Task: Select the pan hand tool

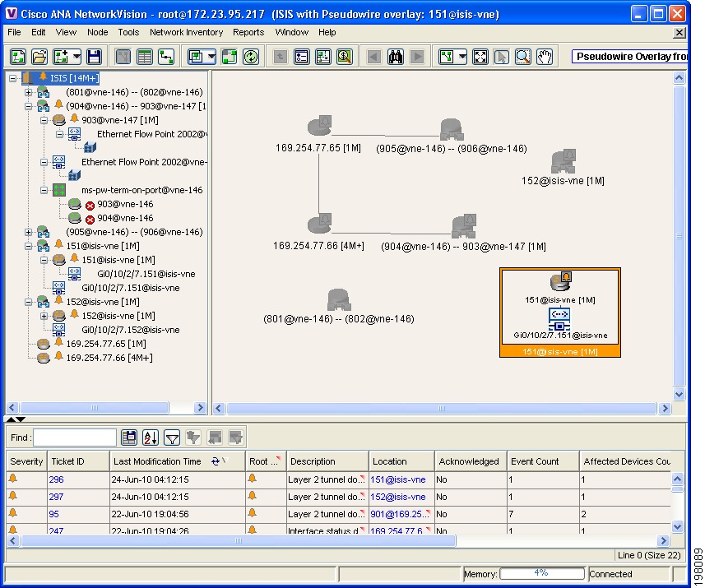Action: coord(545,57)
